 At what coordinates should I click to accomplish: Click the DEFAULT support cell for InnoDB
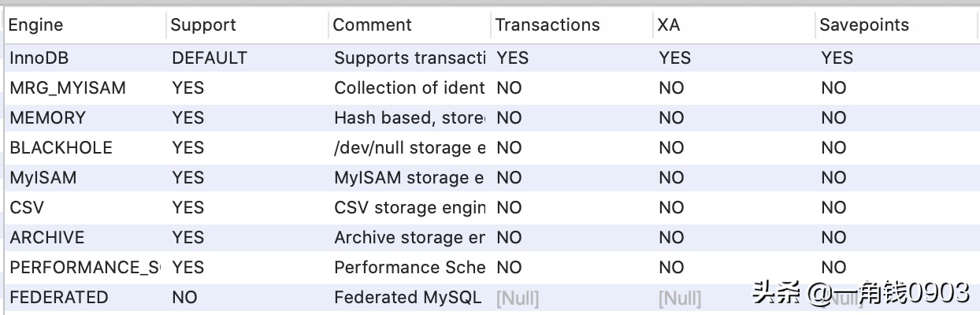click(247, 58)
